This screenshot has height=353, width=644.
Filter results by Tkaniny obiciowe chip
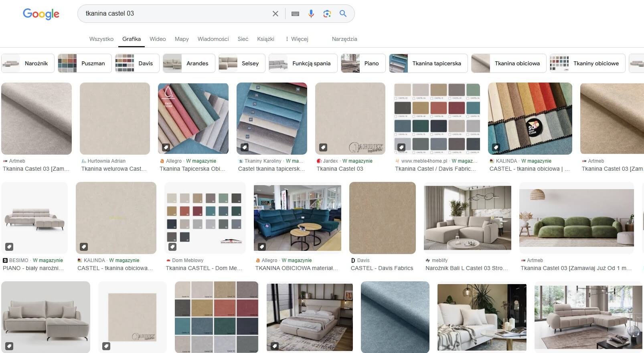pyautogui.click(x=587, y=63)
